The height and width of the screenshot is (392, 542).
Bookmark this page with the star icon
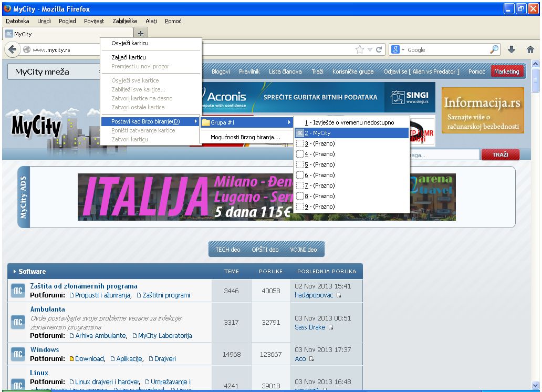click(x=360, y=49)
